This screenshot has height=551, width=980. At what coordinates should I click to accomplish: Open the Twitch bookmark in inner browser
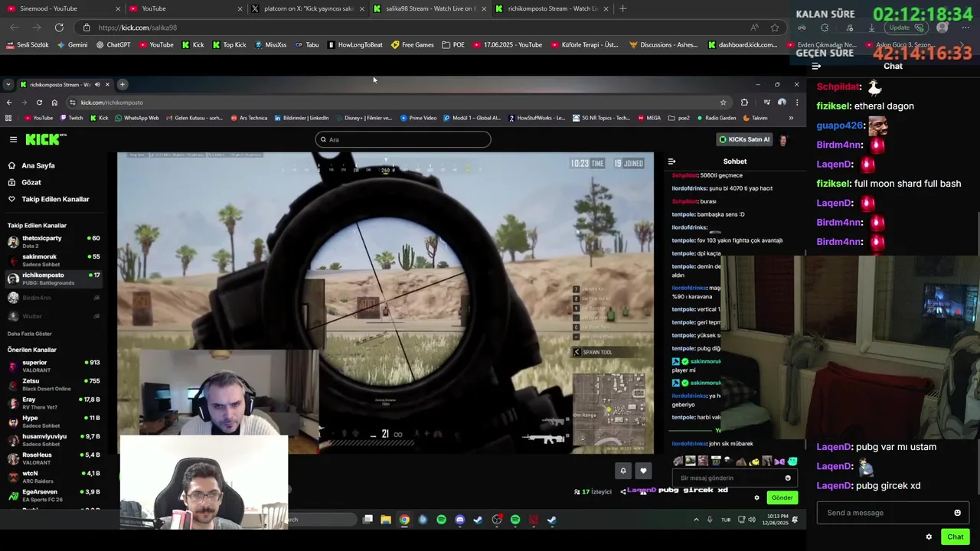71,118
